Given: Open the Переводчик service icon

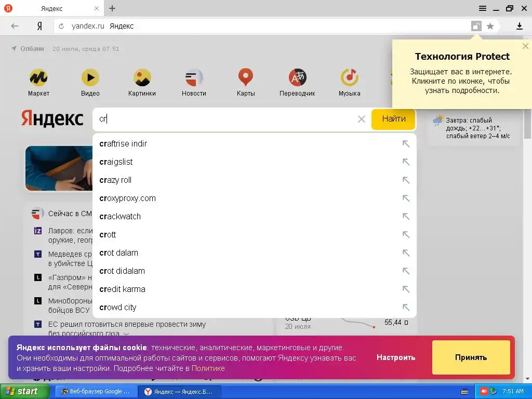Looking at the screenshot, I should pos(297,77).
